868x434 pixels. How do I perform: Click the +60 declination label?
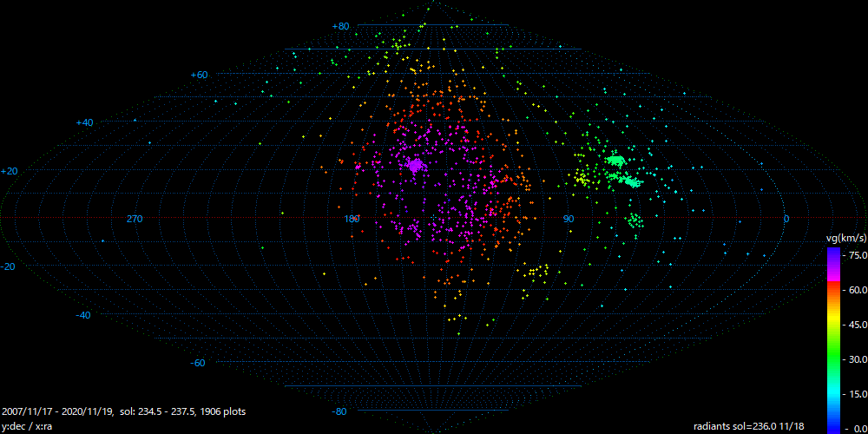[x=200, y=75]
